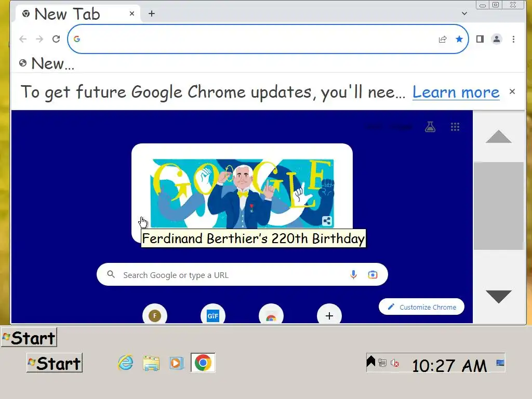Click the forward navigation arrow

pos(39,39)
